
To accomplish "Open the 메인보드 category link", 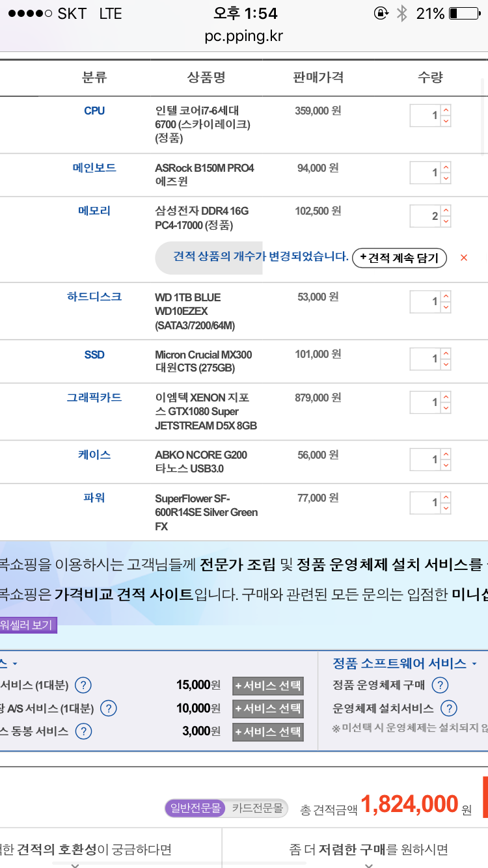I will (94, 167).
